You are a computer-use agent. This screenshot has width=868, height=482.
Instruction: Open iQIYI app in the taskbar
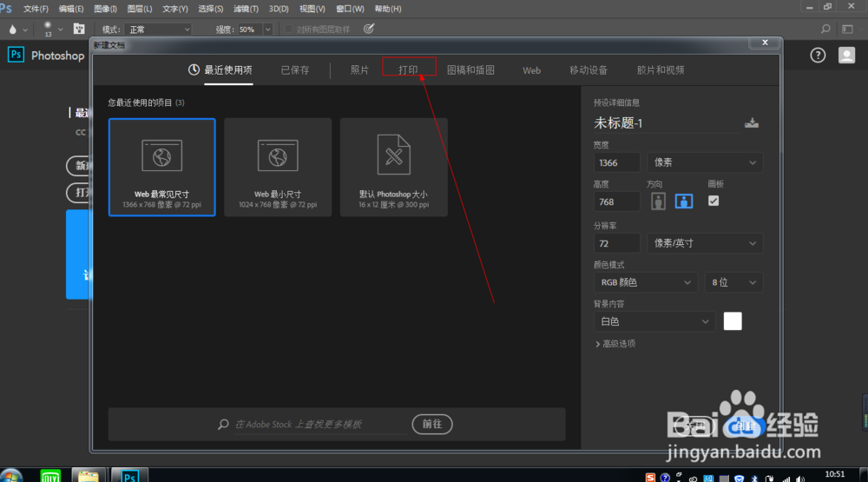50,475
